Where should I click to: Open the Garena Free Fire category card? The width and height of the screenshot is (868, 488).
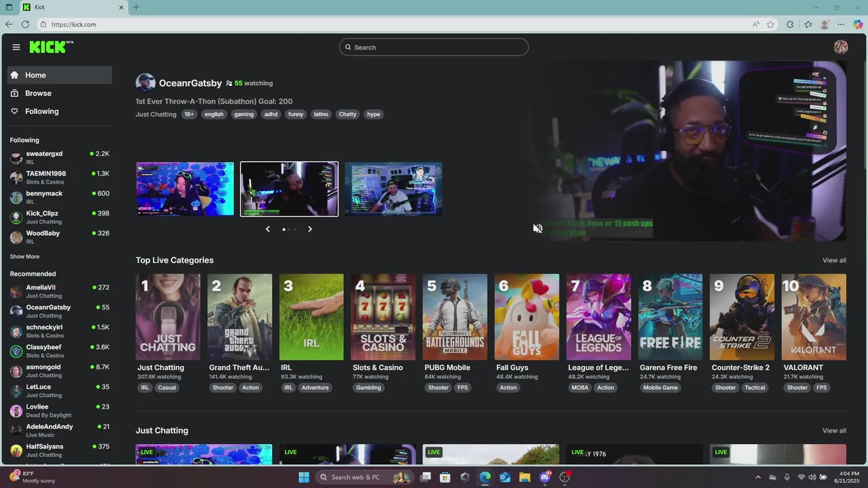[x=670, y=317]
